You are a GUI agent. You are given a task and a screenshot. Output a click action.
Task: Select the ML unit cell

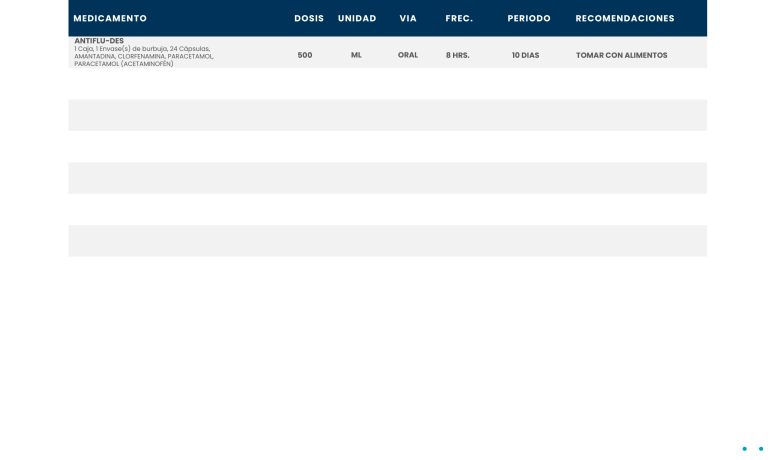click(x=356, y=55)
